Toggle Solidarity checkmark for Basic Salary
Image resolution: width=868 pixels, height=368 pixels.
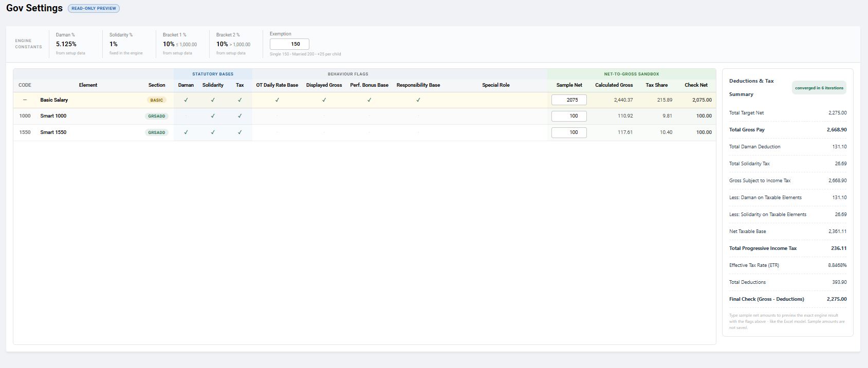click(213, 100)
